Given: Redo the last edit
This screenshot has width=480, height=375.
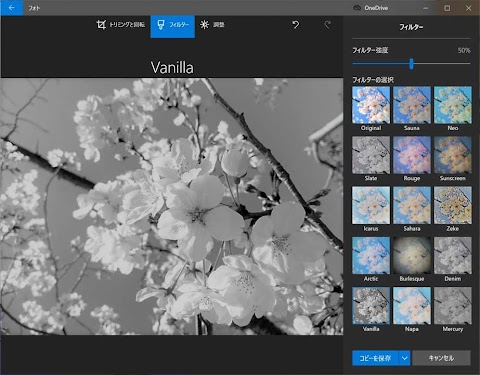Looking at the screenshot, I should pos(328,25).
